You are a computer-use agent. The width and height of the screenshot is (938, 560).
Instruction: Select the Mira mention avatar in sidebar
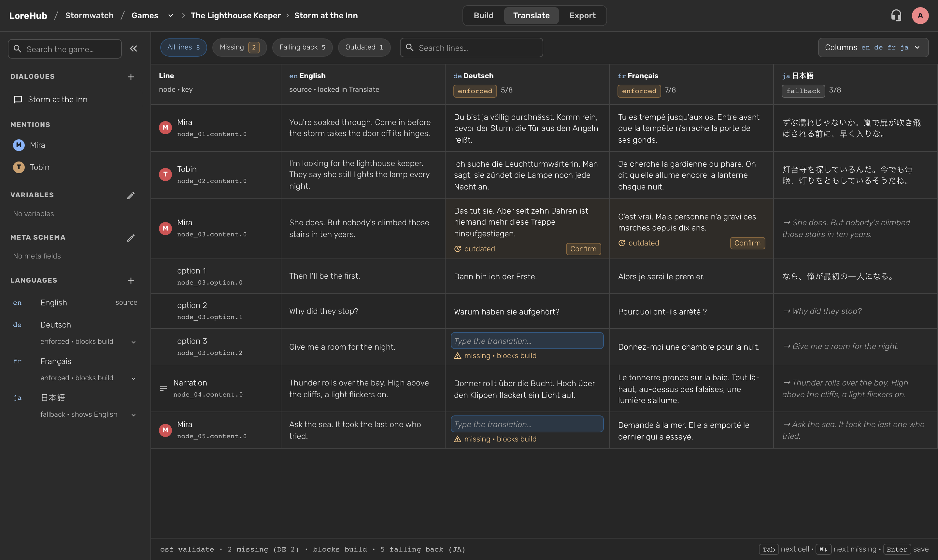pyautogui.click(x=19, y=145)
